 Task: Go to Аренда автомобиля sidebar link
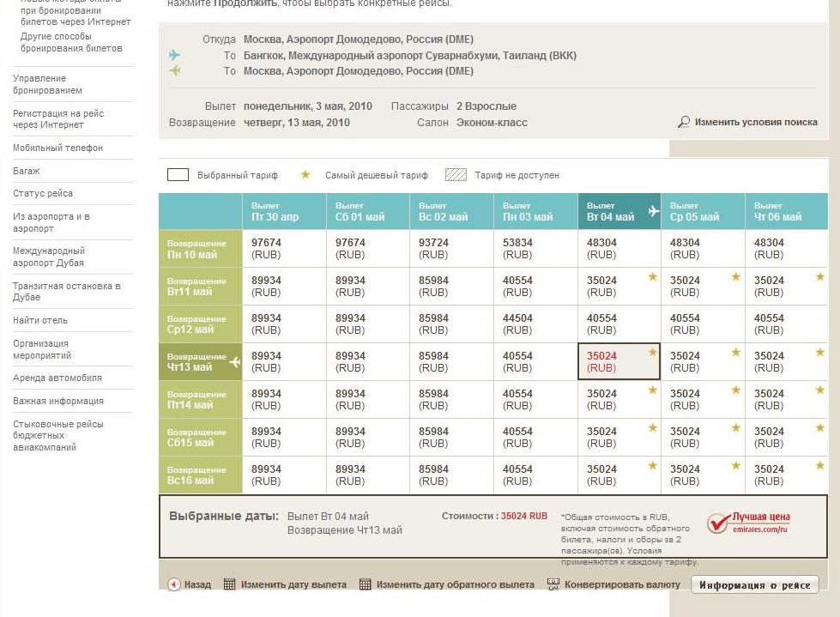coord(57,378)
